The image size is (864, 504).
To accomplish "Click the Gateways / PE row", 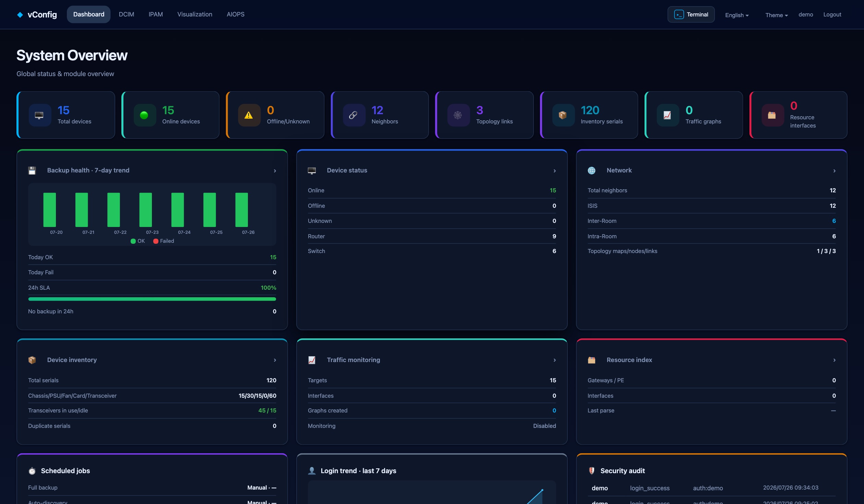I will [x=712, y=380].
